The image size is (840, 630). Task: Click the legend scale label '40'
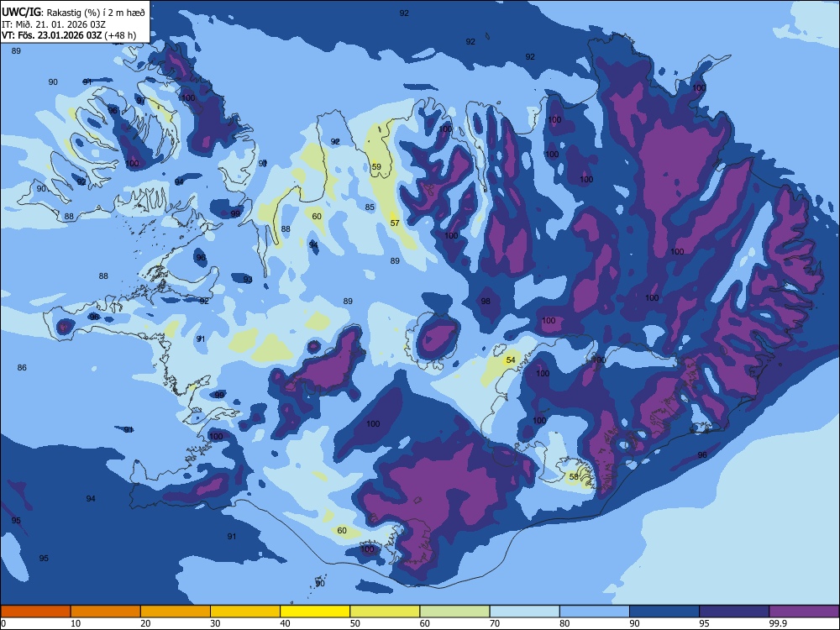pyautogui.click(x=285, y=623)
